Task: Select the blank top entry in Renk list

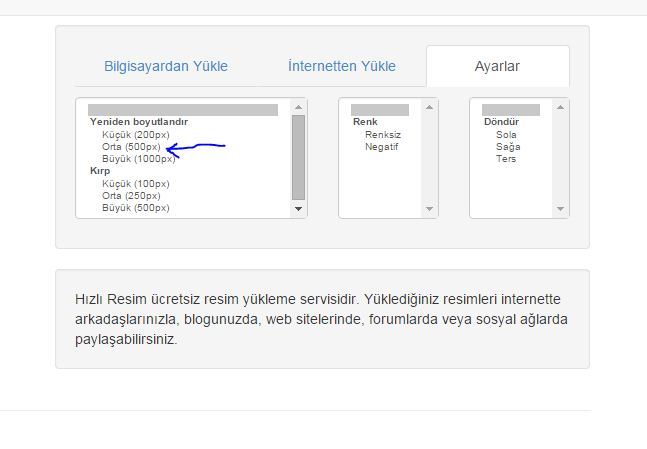Action: tap(380, 110)
